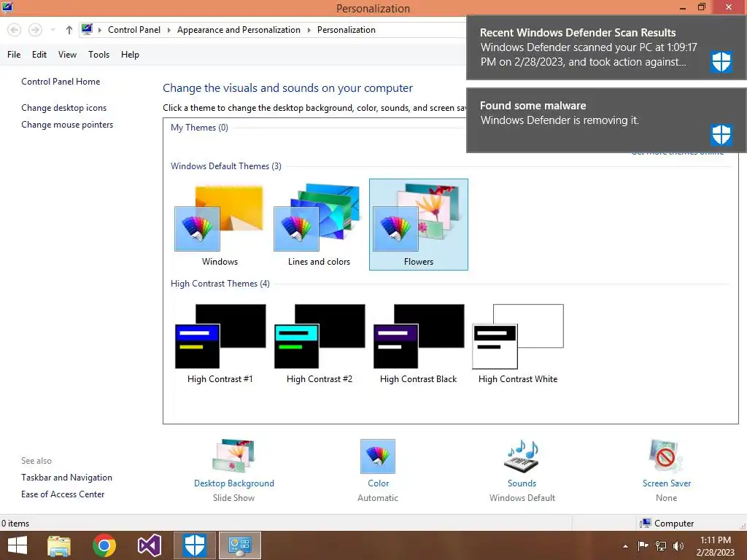Open the View menu
Screen dimensions: 747x560
[x=67, y=55]
